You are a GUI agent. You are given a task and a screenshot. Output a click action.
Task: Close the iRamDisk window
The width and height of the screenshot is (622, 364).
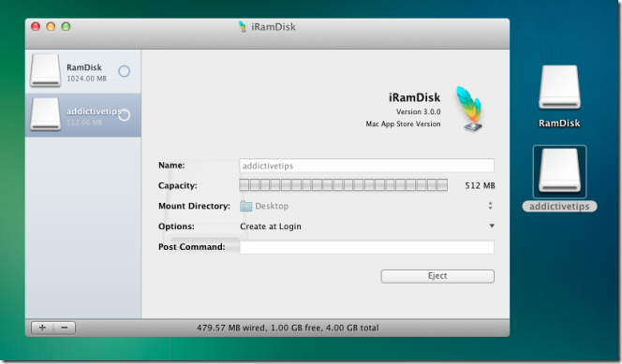pos(36,26)
